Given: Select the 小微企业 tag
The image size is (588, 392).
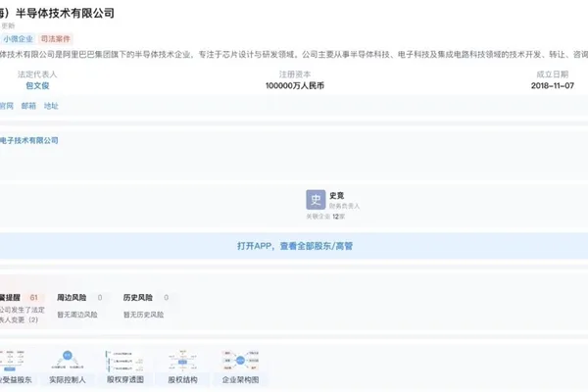Looking at the screenshot, I should (x=18, y=39).
